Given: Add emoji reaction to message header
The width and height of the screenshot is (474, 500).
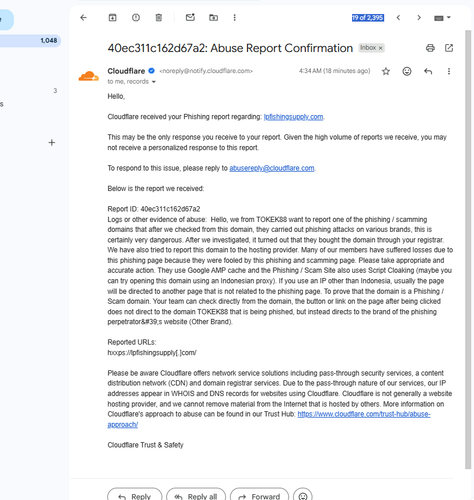Looking at the screenshot, I should pos(407,71).
